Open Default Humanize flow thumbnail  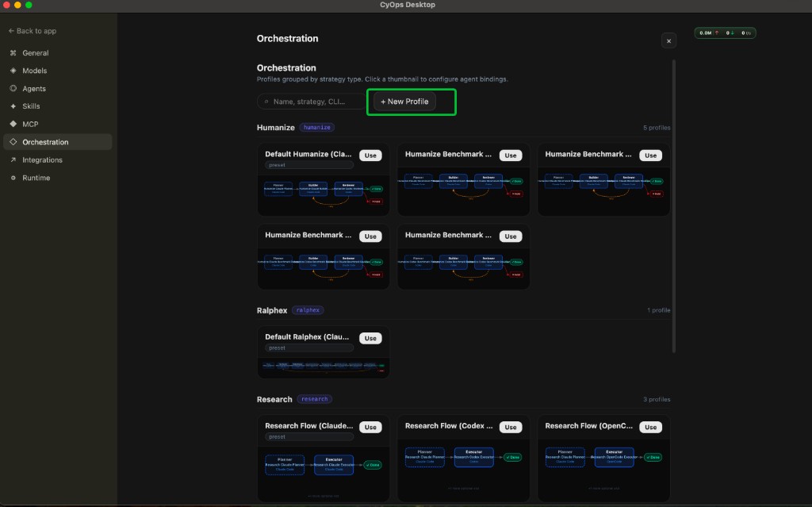tap(324, 194)
